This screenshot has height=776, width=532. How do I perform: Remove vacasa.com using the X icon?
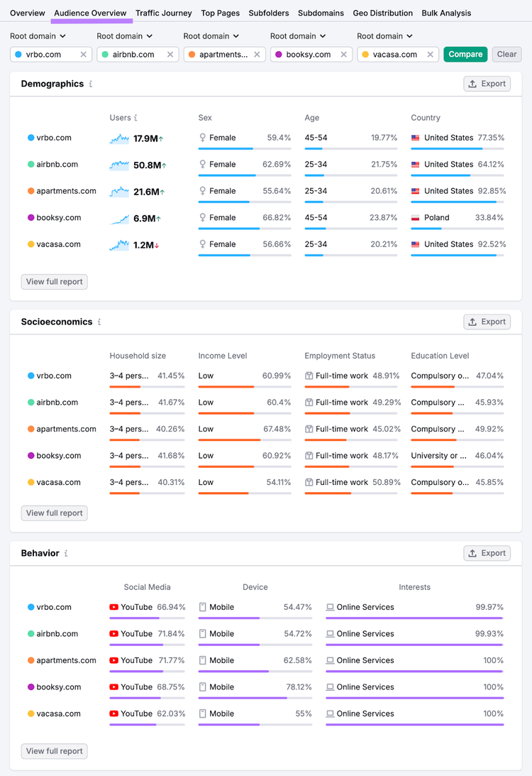point(430,55)
